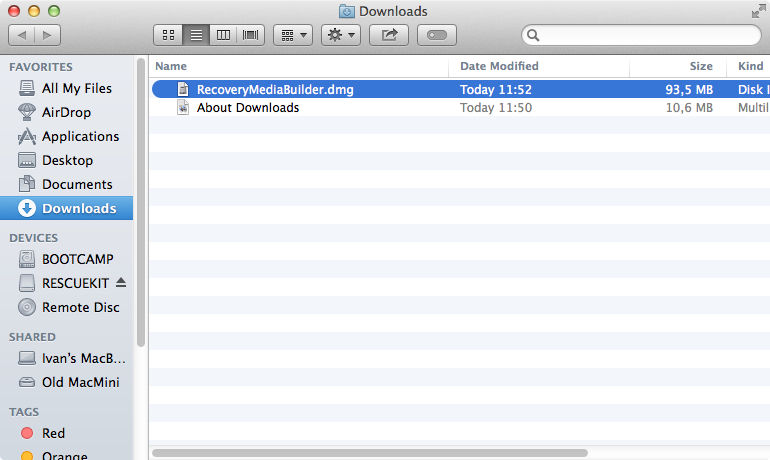Open the Arrange items dropdown

click(x=293, y=35)
